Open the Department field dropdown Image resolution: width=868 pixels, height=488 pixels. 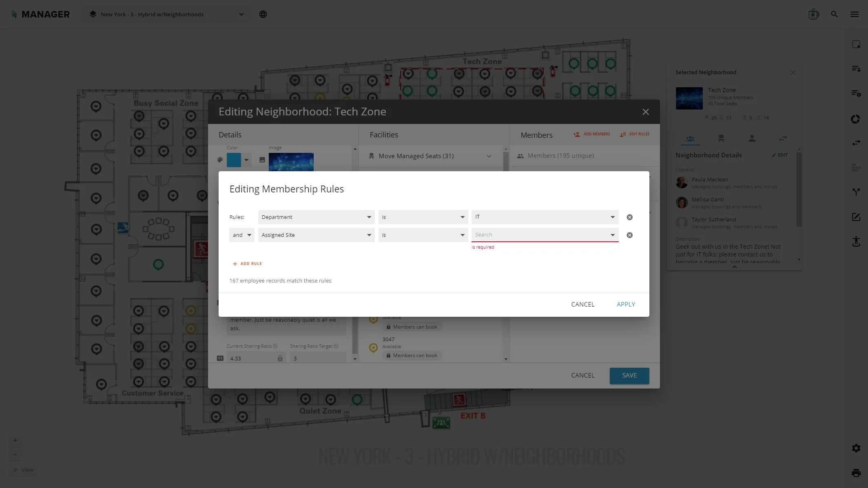316,217
